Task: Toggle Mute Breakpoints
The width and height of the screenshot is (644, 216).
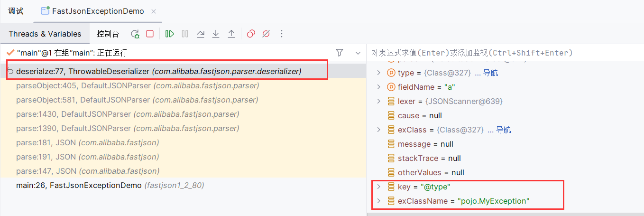Action: tap(266, 34)
